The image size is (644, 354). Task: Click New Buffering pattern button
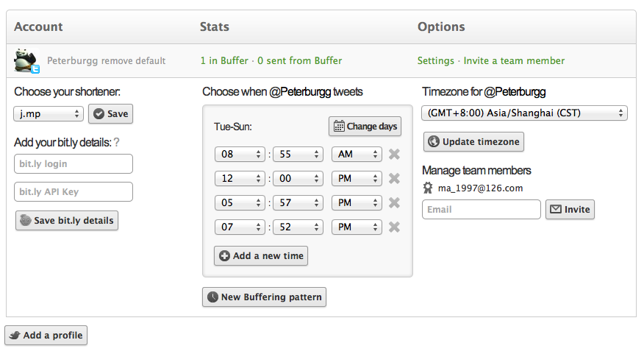tap(264, 297)
